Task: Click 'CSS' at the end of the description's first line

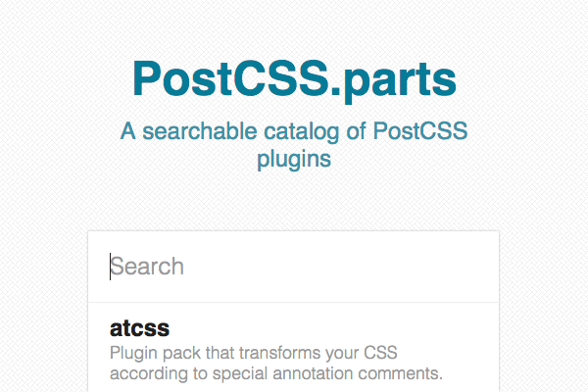Action: (380, 353)
